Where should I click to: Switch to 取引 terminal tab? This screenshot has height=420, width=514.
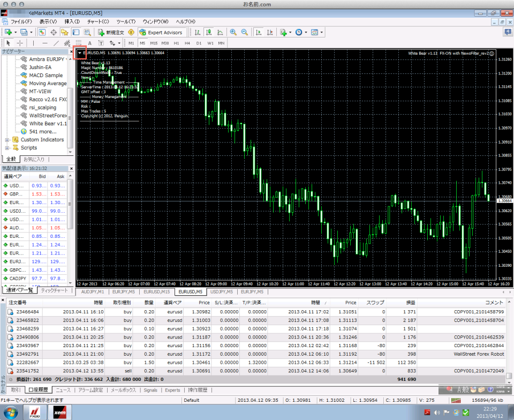[x=15, y=390]
